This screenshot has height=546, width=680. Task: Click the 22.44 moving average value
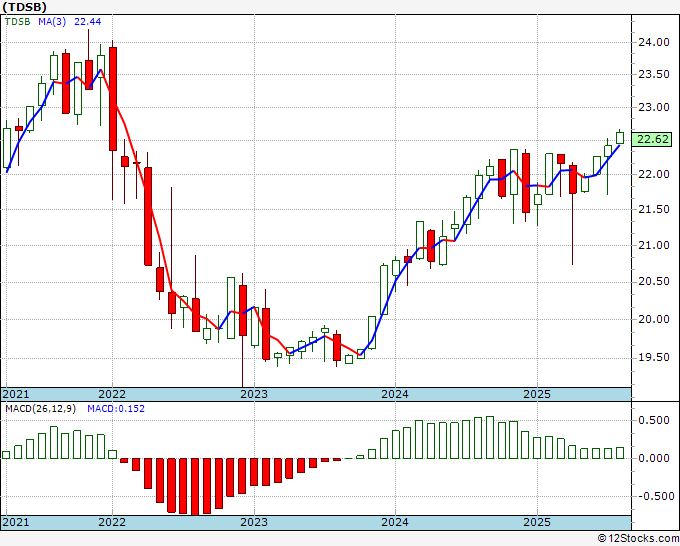[x=88, y=22]
